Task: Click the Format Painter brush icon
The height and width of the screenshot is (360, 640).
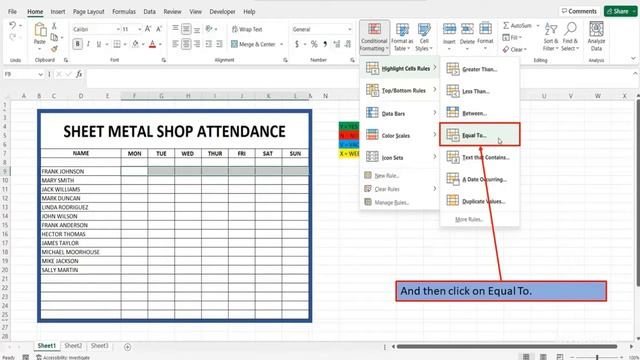Action: (x=54, y=49)
